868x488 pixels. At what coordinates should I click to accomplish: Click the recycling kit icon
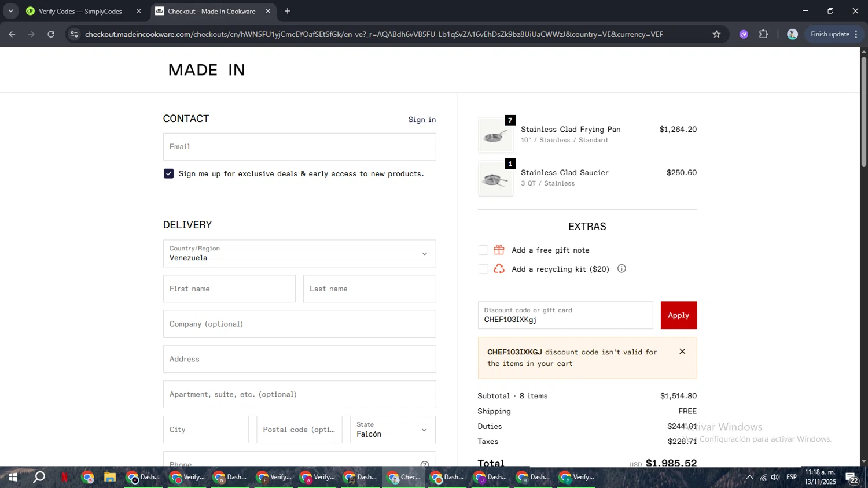(x=499, y=269)
